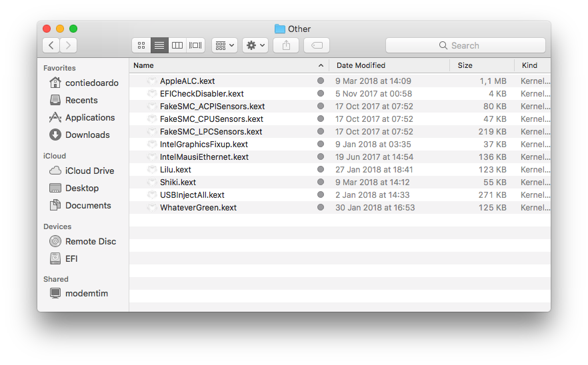
Task: Click date 5 Nov 2017 at 00:58
Action: pos(373,94)
